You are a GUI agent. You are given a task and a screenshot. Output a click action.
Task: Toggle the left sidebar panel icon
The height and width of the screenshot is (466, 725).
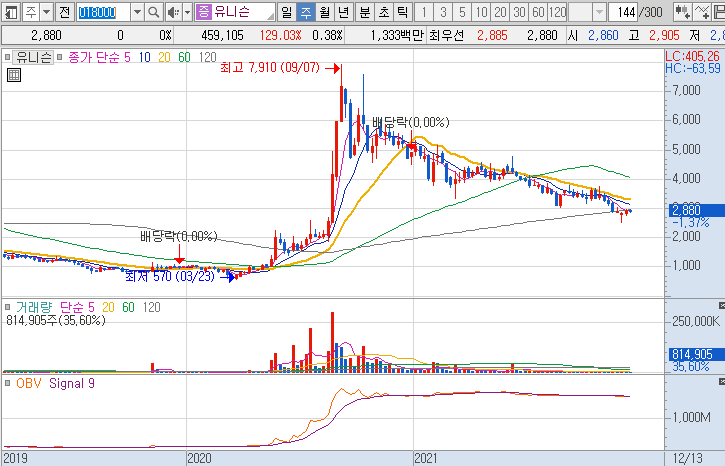coord(11,12)
